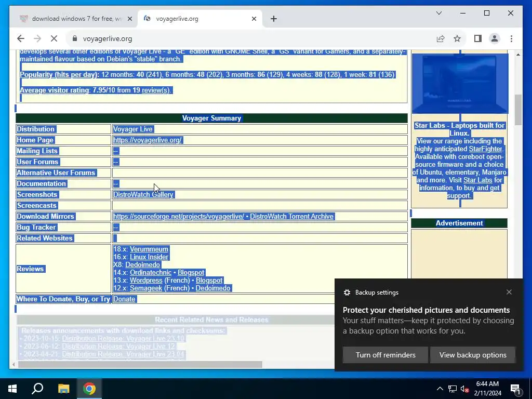Image resolution: width=532 pixels, height=399 pixels.
Task: Click the Donate link
Action: (x=124, y=299)
